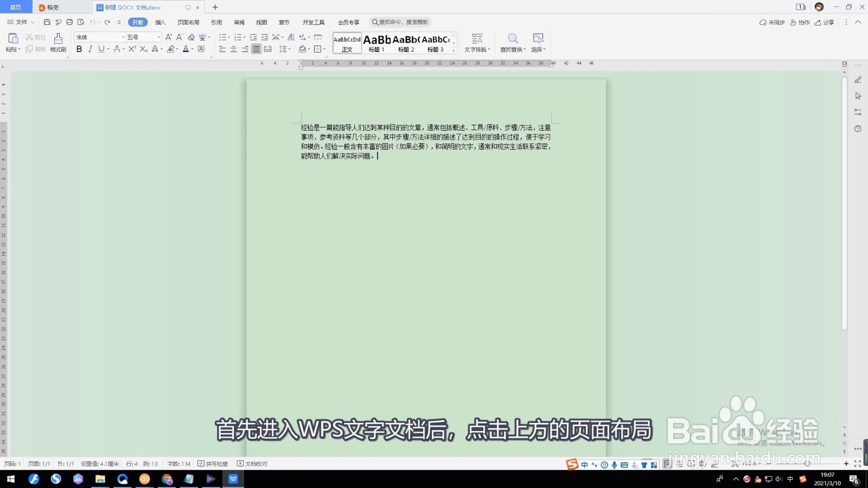The height and width of the screenshot is (488, 868).
Task: Click the zoom-in plus button
Action: coord(846,464)
